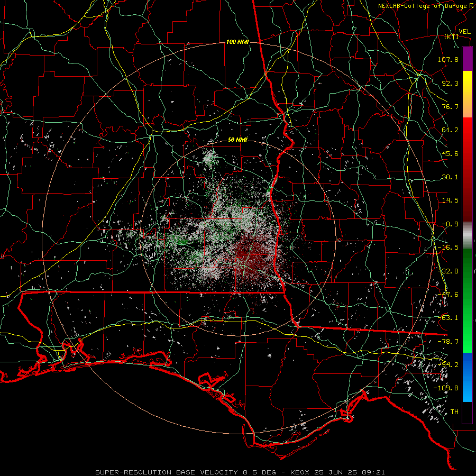The width and height of the screenshot is (476, 476).
Task: Select the -47.6 scale value
Action: pyautogui.click(x=448, y=295)
